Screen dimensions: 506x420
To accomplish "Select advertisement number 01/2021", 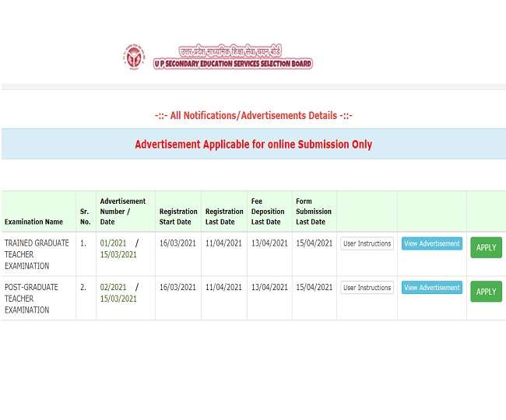I will coord(113,243).
